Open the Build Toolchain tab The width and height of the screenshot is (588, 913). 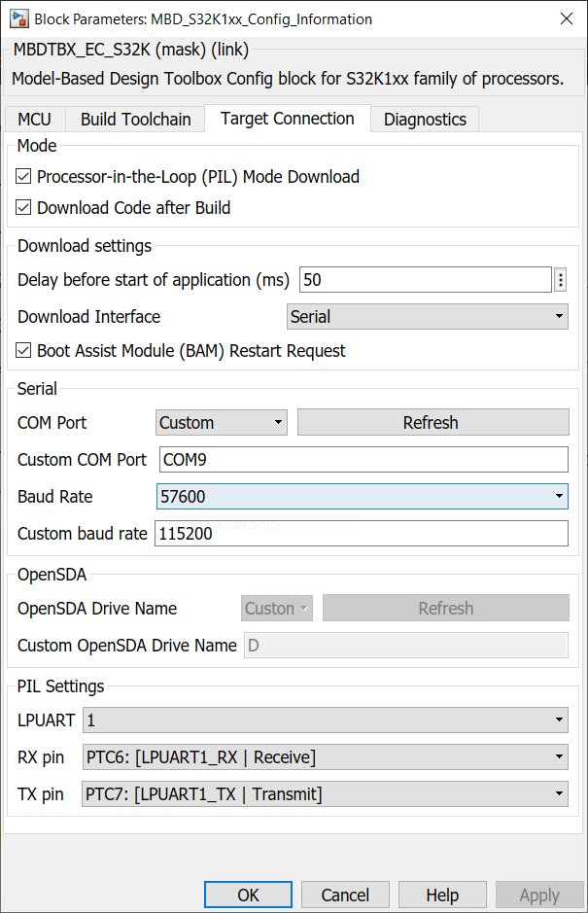[136, 120]
